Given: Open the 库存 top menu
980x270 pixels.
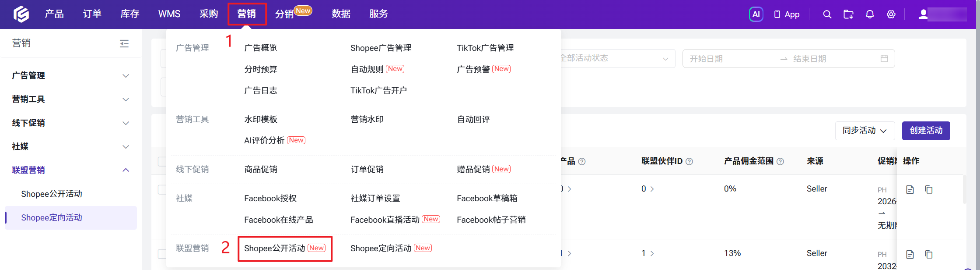Looking at the screenshot, I should (130, 14).
